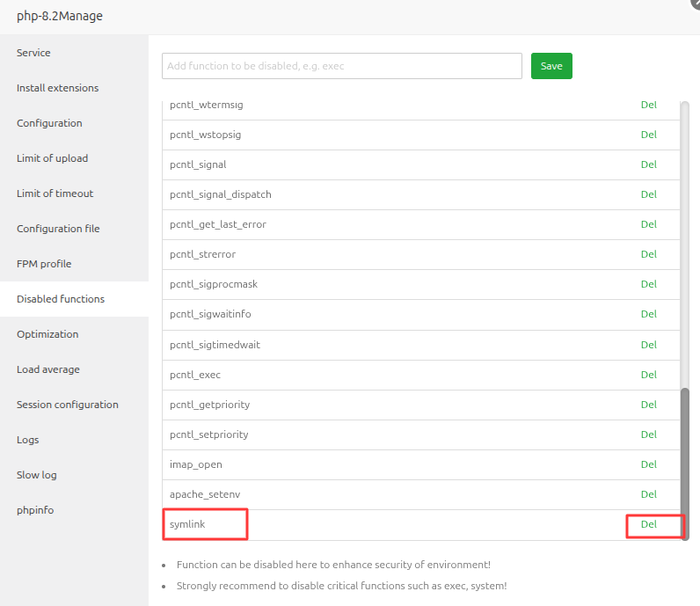Go to the Configuration tab
This screenshot has width=700, height=606.
click(x=49, y=123)
